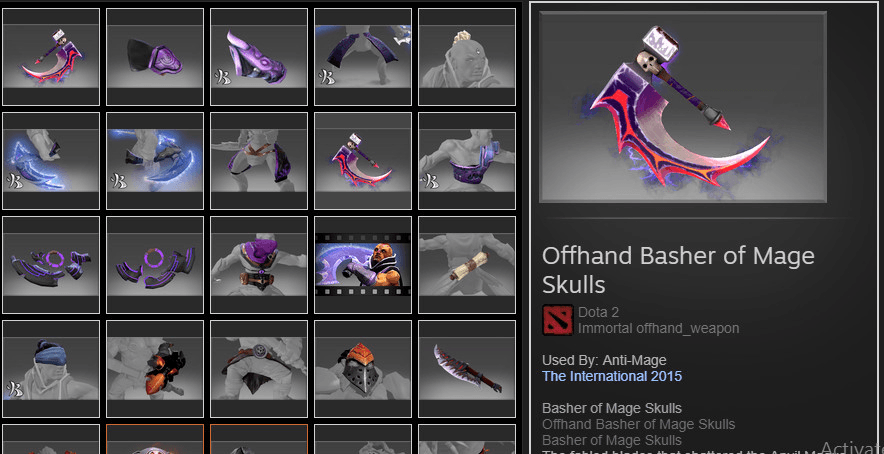Click the Dota 2 game logo icon

point(558,320)
